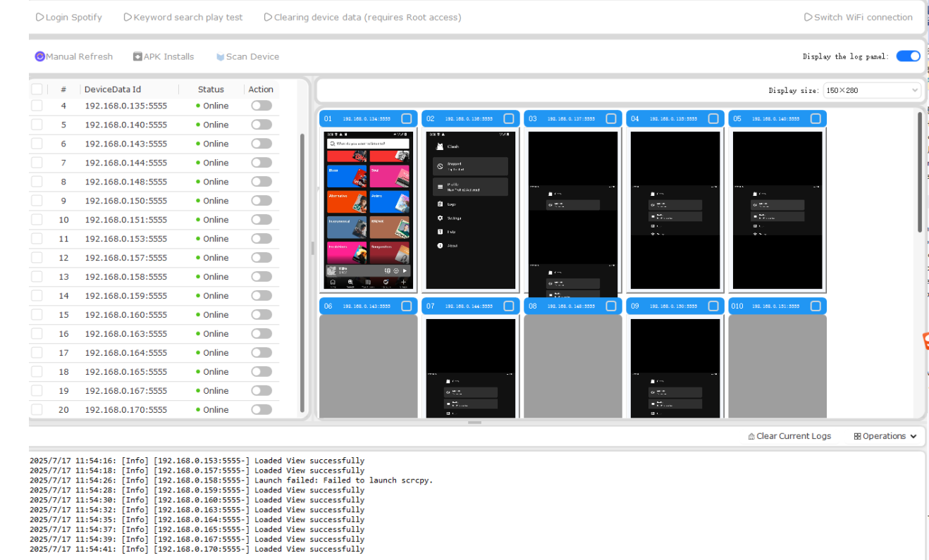
Task: Click the log entry for 192.168.0.170:5555
Action: [197, 549]
